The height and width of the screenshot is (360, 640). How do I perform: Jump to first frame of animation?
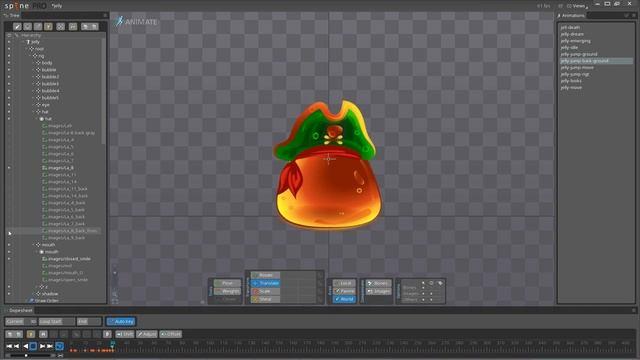9,346
